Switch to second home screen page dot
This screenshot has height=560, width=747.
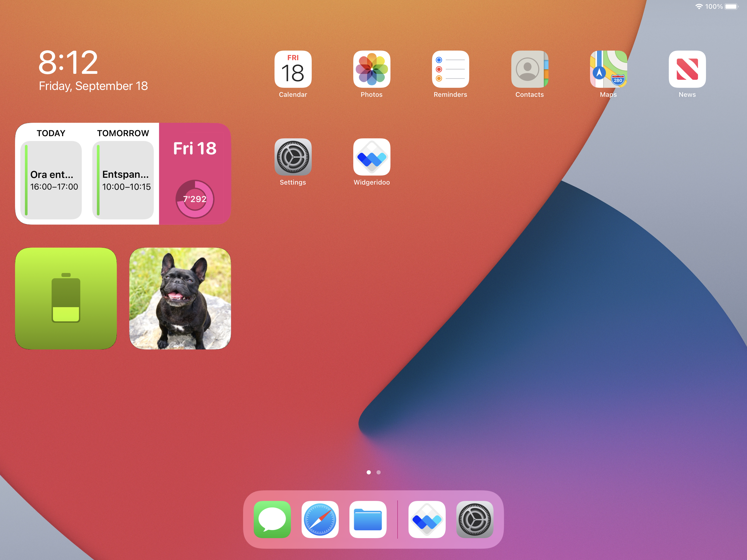point(379,472)
